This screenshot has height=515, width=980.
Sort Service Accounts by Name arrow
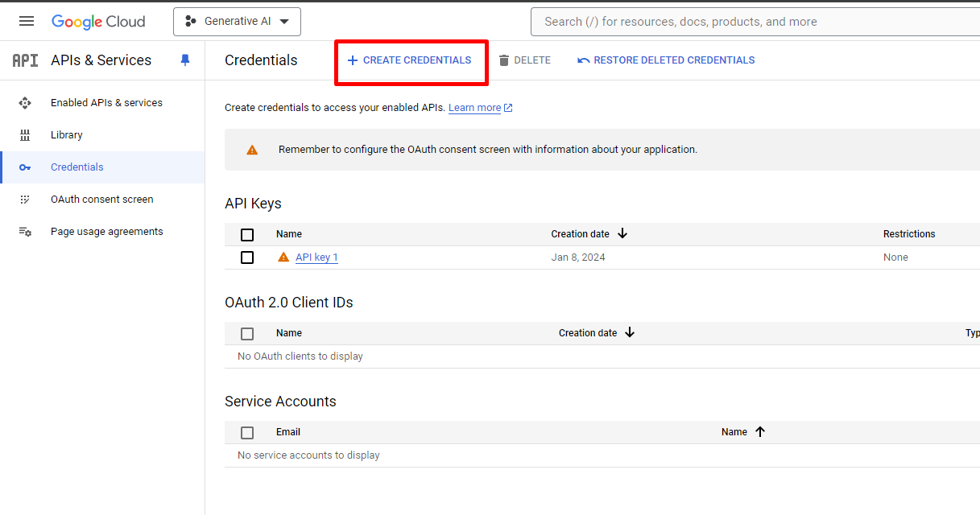pyautogui.click(x=760, y=432)
